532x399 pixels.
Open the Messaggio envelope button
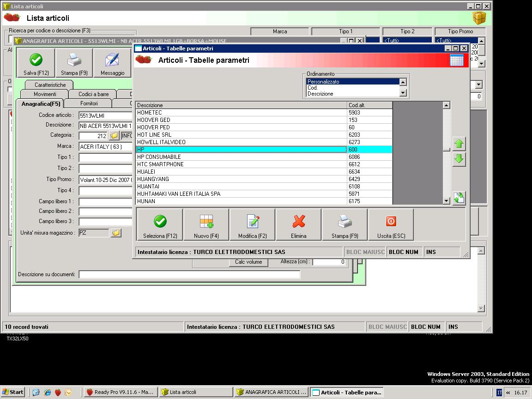coord(112,63)
